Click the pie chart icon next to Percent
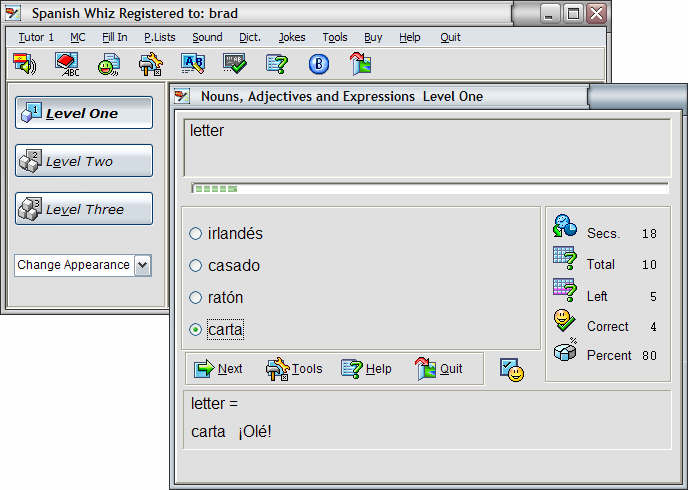Image resolution: width=688 pixels, height=490 pixels. [565, 350]
